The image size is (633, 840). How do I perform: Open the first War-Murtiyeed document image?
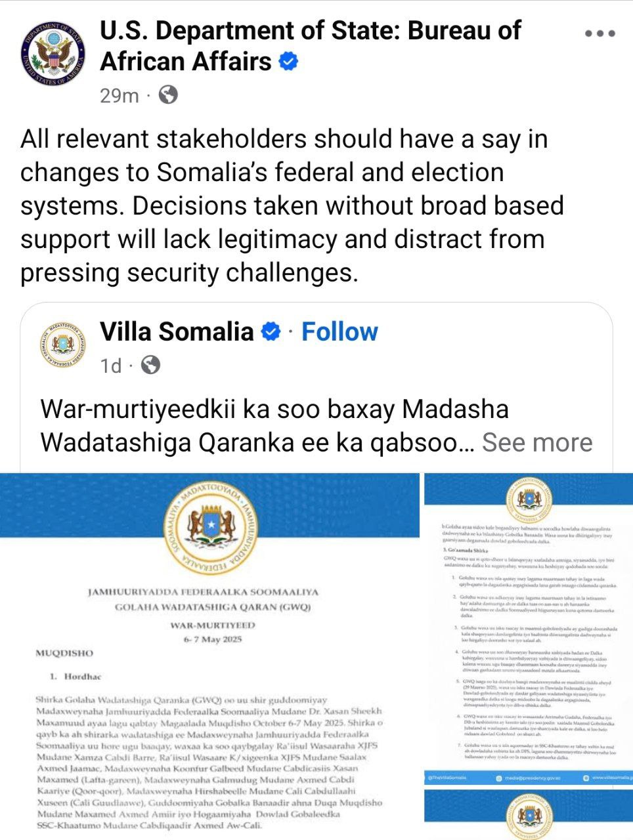[209, 656]
